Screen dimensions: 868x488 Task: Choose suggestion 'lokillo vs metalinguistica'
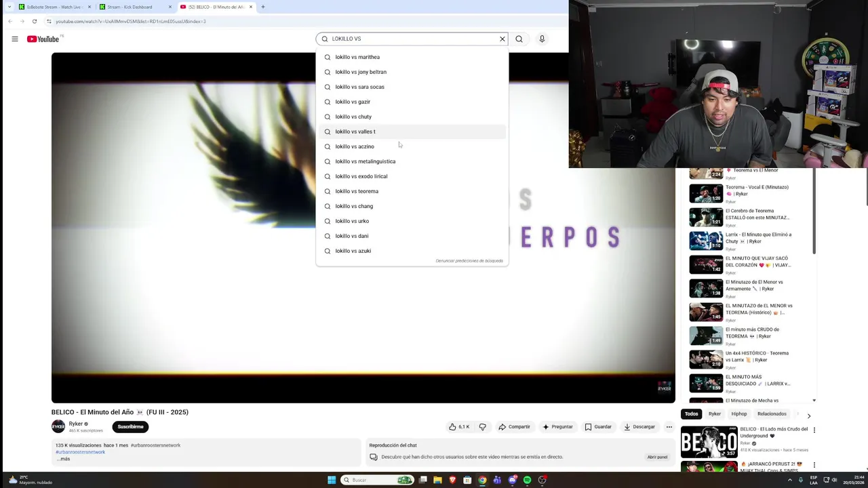pos(412,161)
